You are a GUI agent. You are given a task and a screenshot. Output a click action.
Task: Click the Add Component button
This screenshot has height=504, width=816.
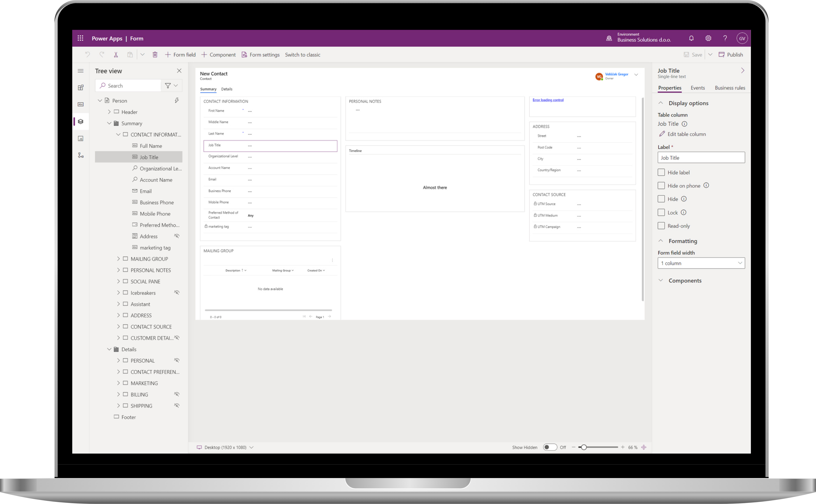tap(219, 55)
